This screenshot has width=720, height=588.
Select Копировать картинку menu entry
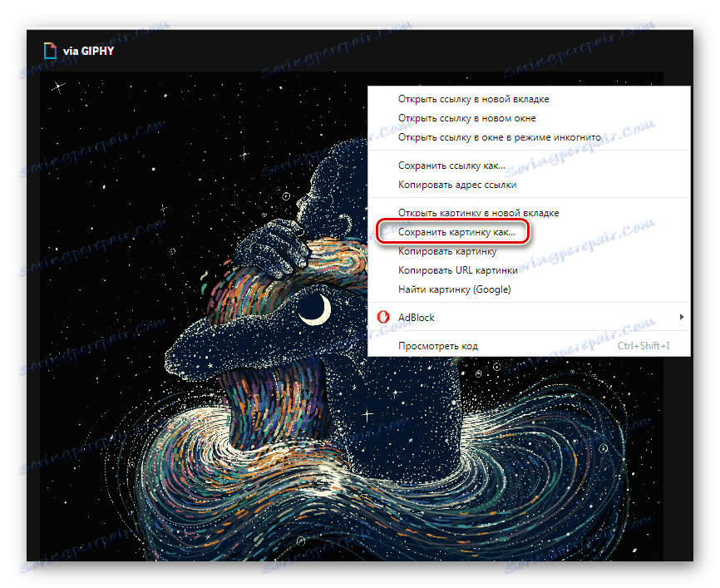529,251
